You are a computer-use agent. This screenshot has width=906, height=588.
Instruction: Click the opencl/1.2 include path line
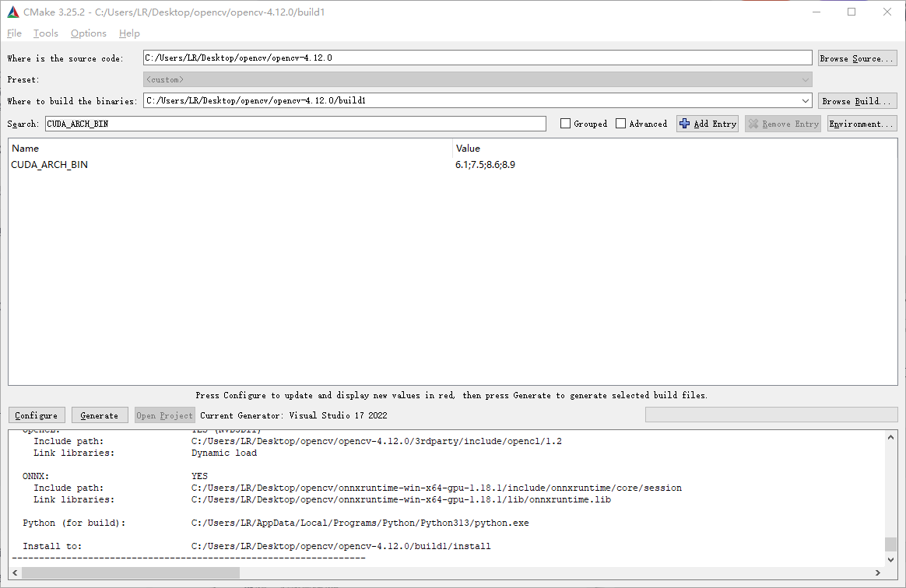point(376,441)
